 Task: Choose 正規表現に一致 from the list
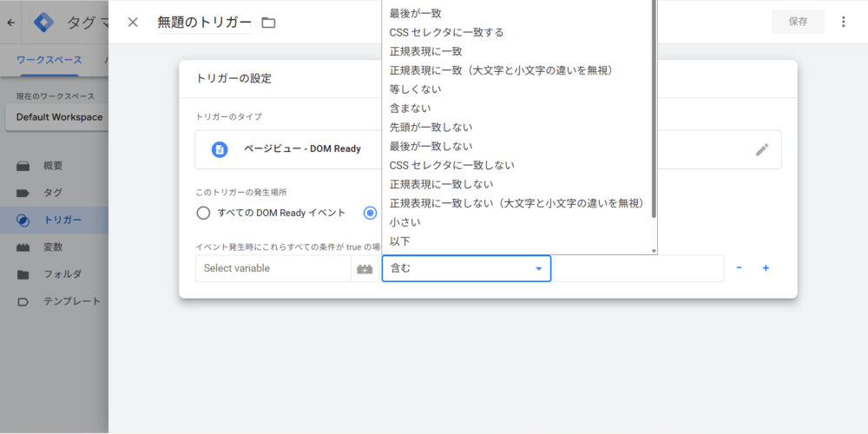click(x=426, y=51)
